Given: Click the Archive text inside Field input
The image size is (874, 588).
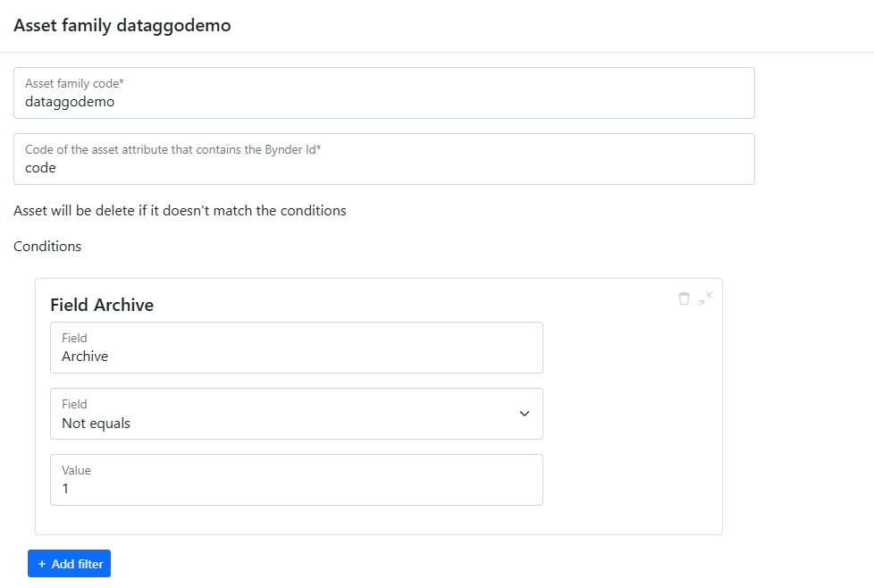Looking at the screenshot, I should pyautogui.click(x=86, y=357).
